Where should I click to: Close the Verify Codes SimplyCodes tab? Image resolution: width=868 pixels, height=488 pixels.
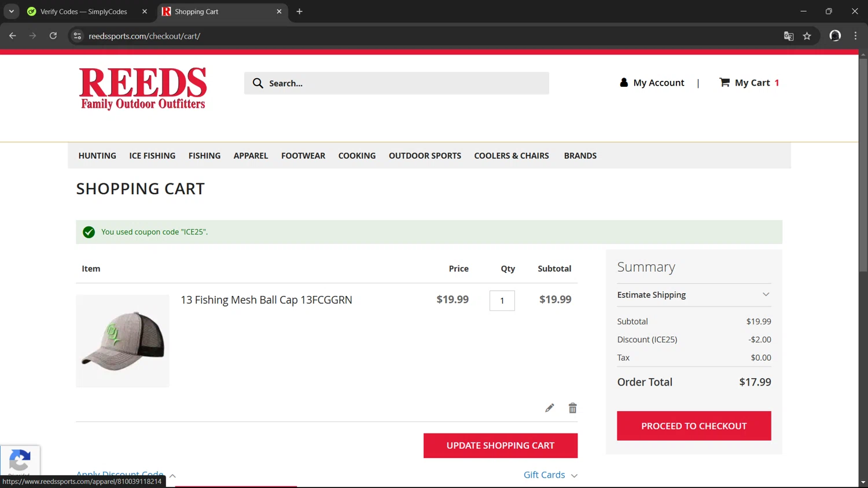click(x=145, y=12)
